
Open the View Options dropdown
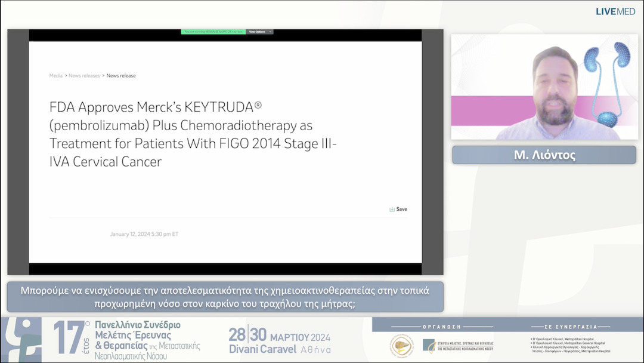click(x=259, y=32)
